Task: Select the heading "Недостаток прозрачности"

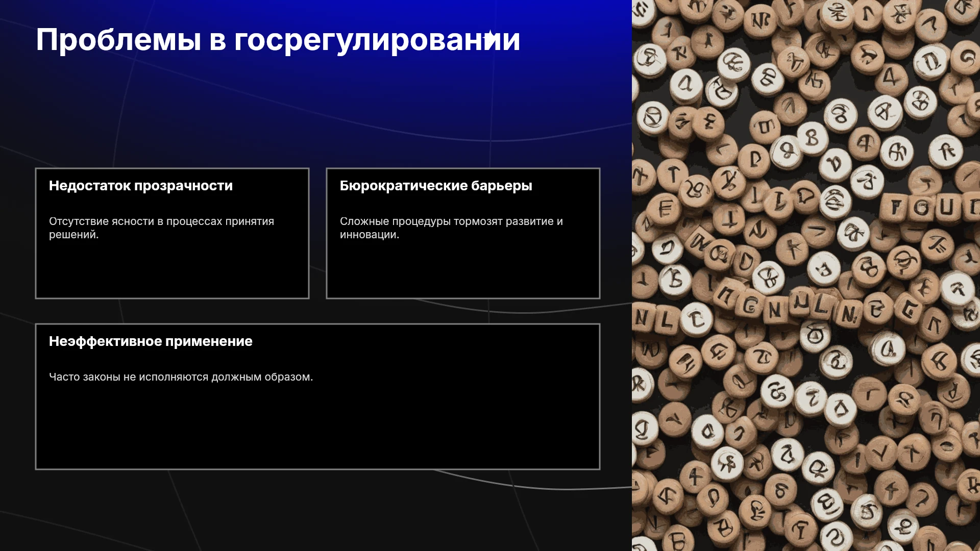Action: click(x=141, y=186)
